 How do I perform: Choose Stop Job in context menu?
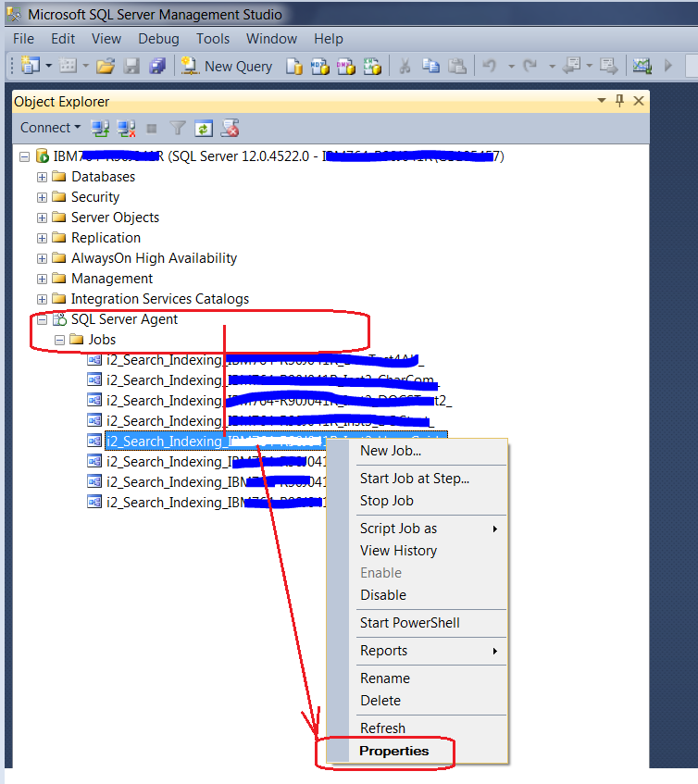tap(387, 501)
